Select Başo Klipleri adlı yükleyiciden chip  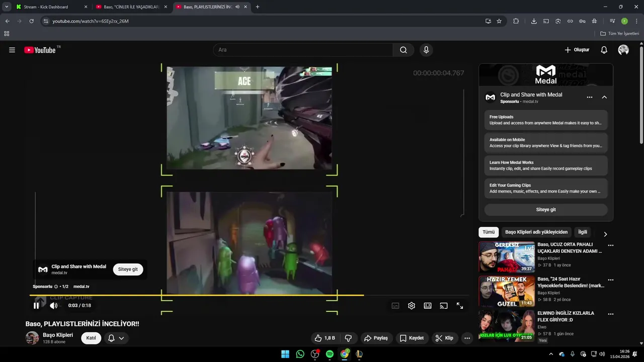point(536,232)
